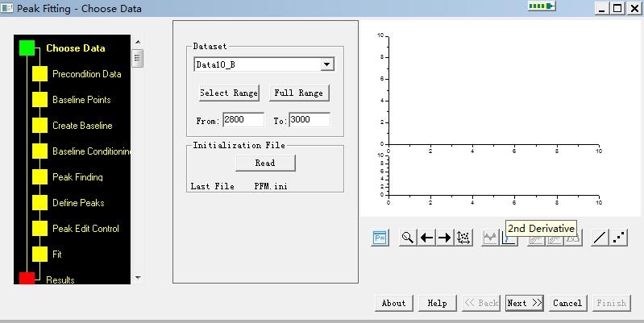Go to the Precondition Data step
Image resolution: width=644 pixels, height=323 pixels.
pos(87,74)
